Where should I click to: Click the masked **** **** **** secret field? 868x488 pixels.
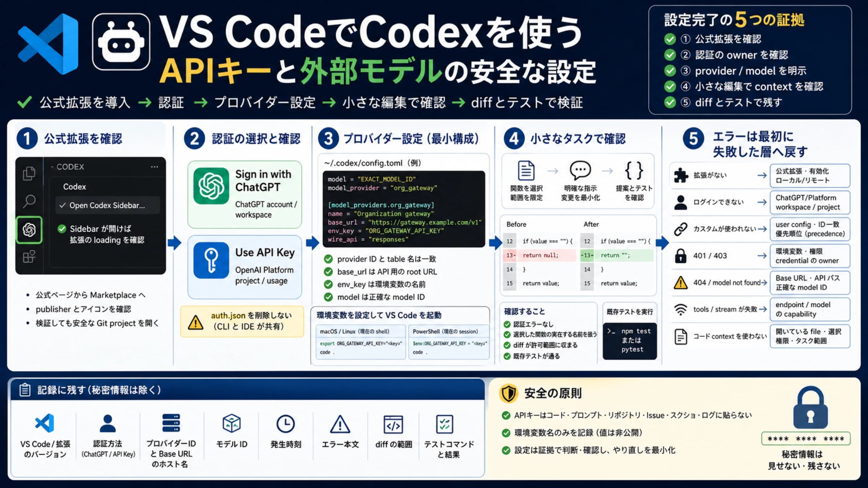click(x=806, y=439)
